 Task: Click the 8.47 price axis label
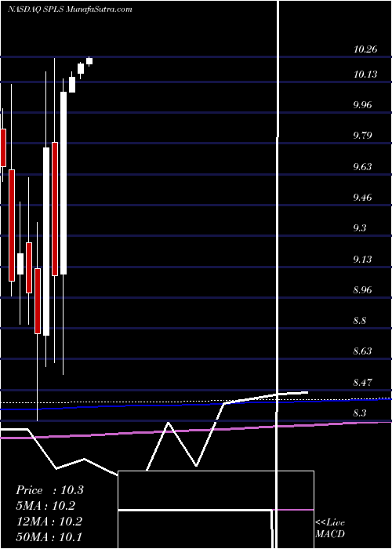coord(362,383)
